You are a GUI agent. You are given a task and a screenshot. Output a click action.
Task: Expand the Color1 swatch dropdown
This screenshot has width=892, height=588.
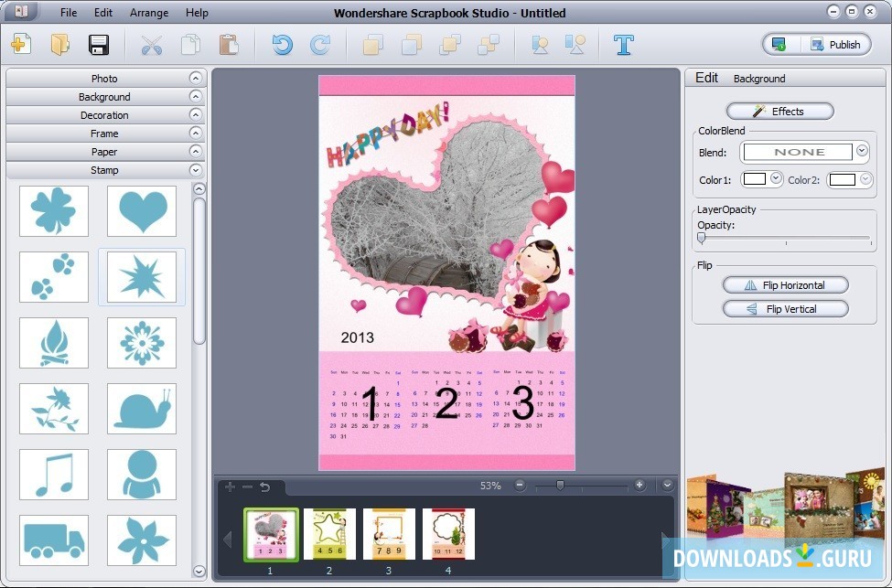point(774,180)
